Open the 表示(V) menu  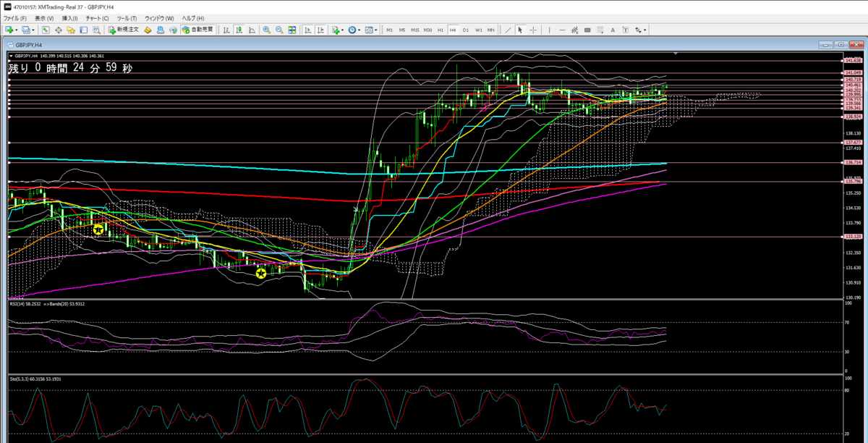pyautogui.click(x=44, y=17)
